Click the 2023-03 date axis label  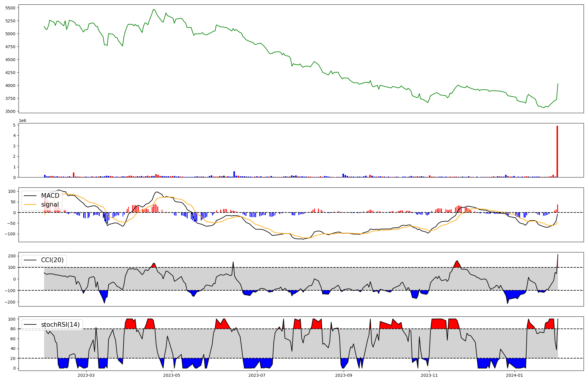click(x=86, y=375)
